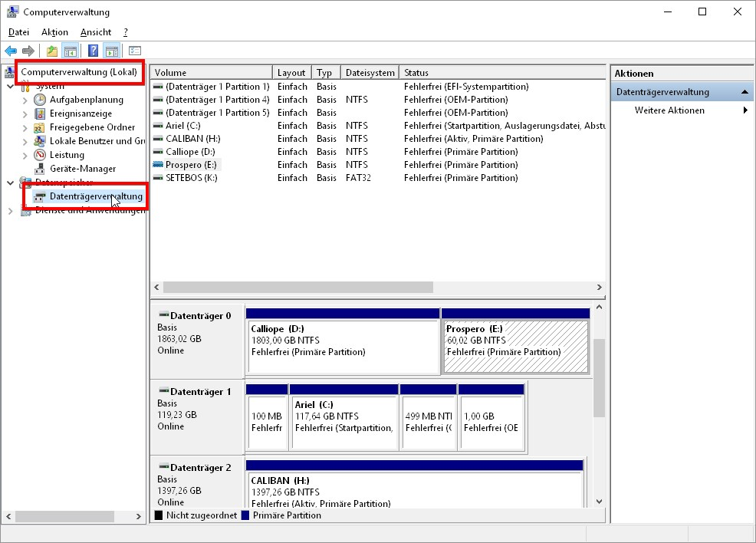Sort by the Layout column header
Image resolution: width=756 pixels, height=543 pixels.
(x=291, y=72)
